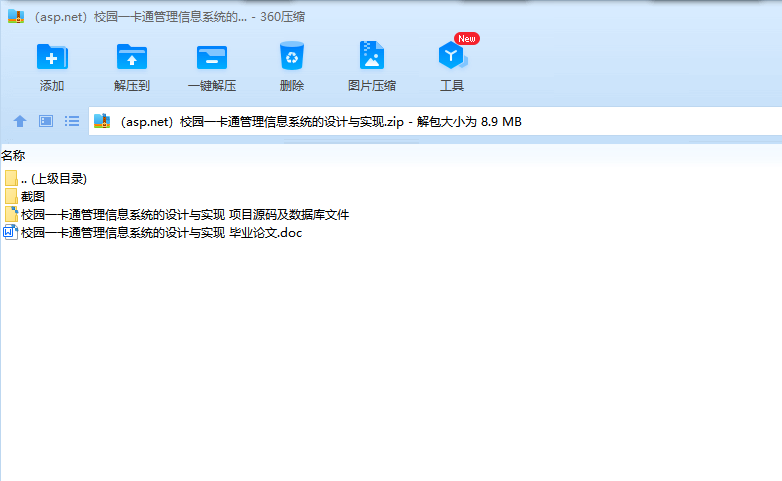This screenshot has height=481, width=782.
Task: Click the Word document icon of 毕业论文.doc
Action: pyautogui.click(x=10, y=233)
